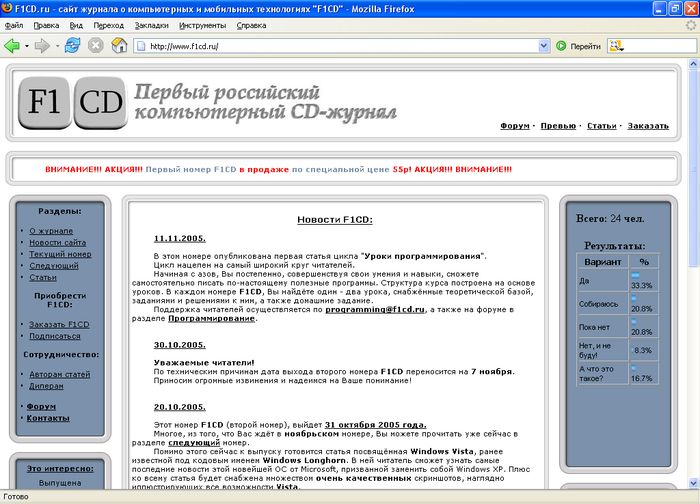Click the throbber activity icon
Screen dimensions: 700x504
click(x=691, y=25)
